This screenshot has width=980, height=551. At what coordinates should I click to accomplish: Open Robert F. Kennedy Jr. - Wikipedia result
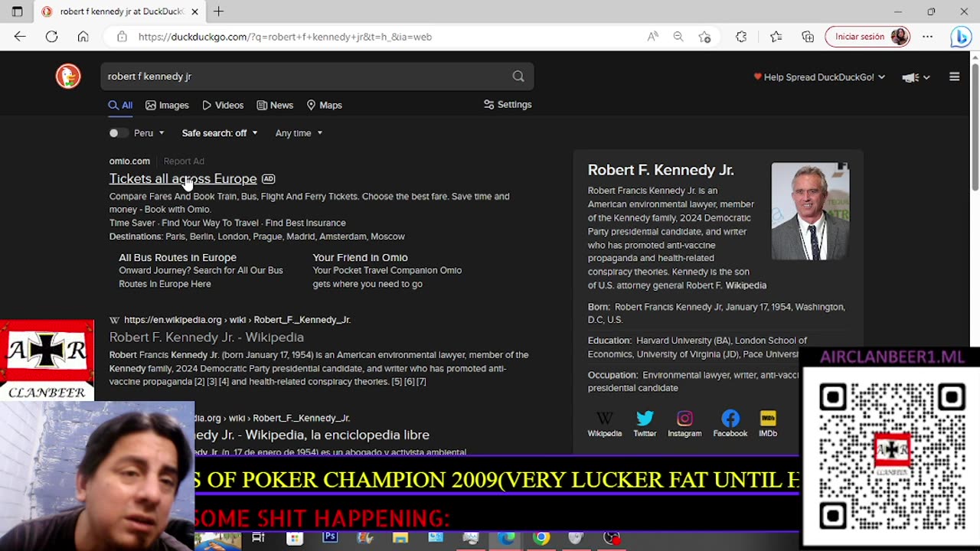point(207,337)
